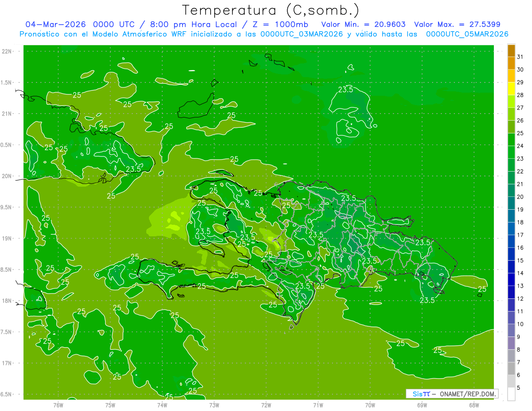Click the 70W longitude axis label
532x411 pixels.
tap(370, 405)
